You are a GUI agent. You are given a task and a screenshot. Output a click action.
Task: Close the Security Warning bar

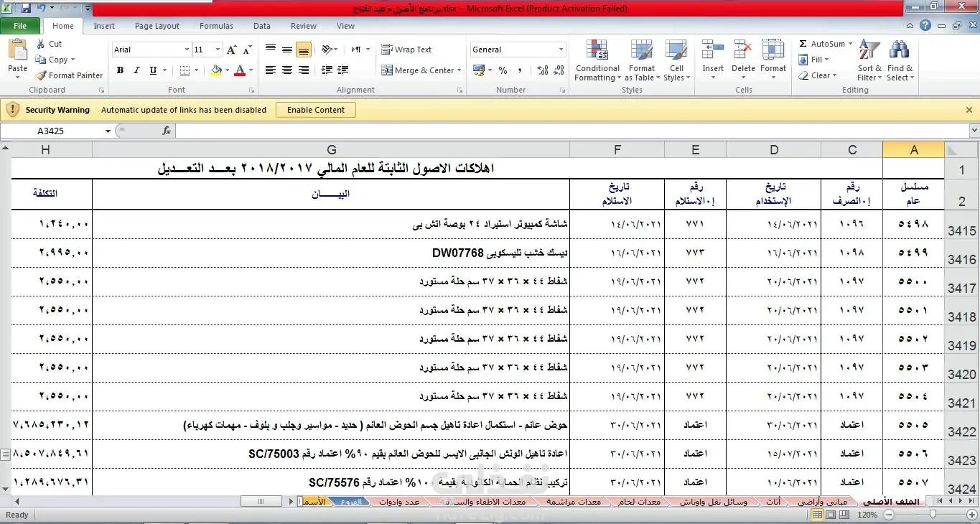(969, 110)
